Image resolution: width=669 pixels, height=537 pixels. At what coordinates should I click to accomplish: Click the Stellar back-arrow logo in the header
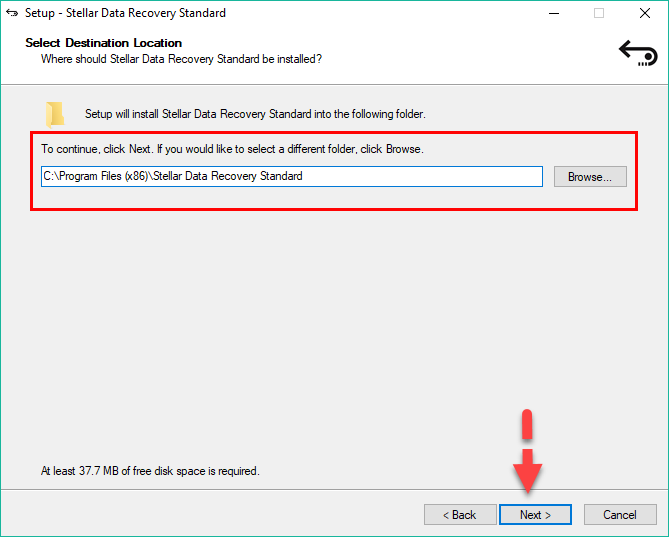tap(637, 51)
